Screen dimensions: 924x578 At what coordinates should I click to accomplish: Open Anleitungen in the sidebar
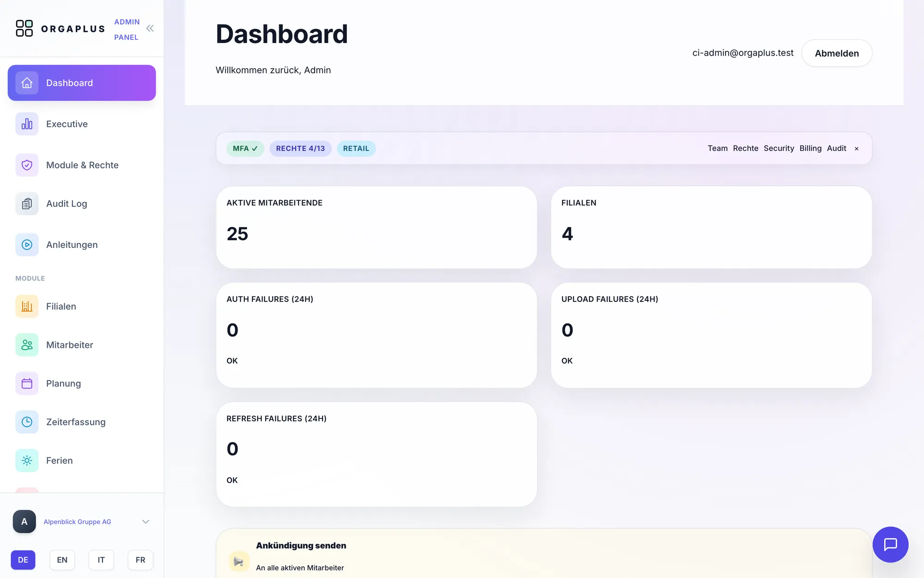point(82,245)
